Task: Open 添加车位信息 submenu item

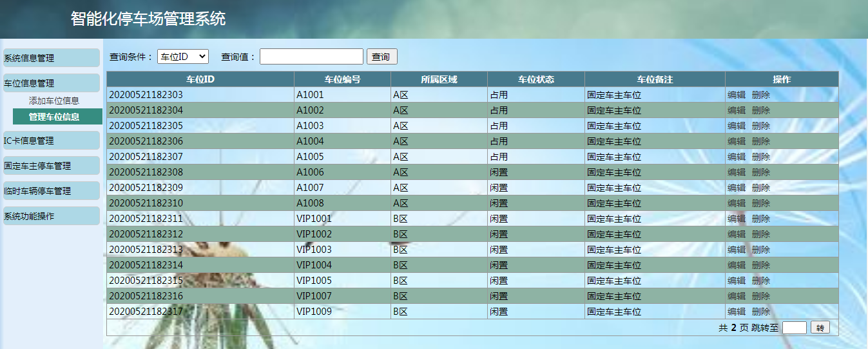Action: tap(54, 101)
